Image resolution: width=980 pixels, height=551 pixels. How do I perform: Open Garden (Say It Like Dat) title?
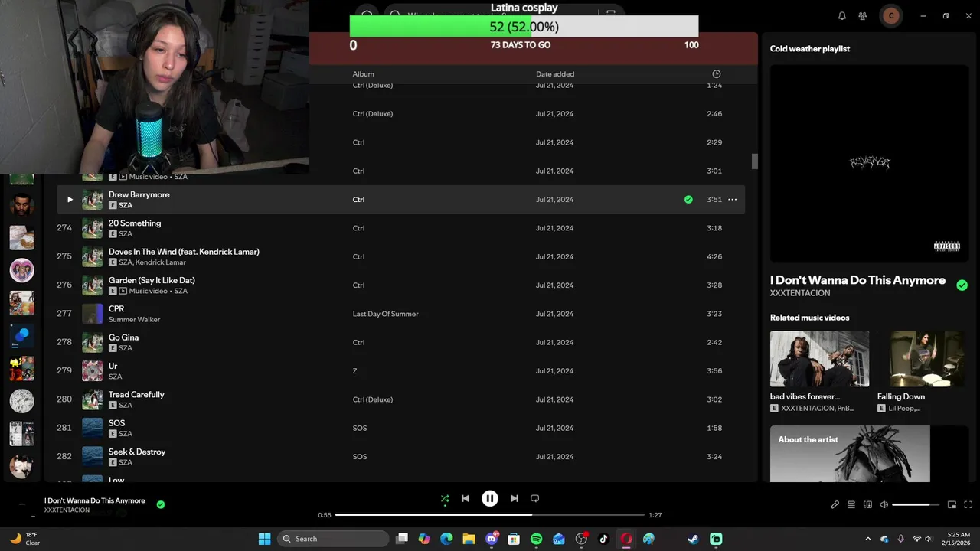152,280
